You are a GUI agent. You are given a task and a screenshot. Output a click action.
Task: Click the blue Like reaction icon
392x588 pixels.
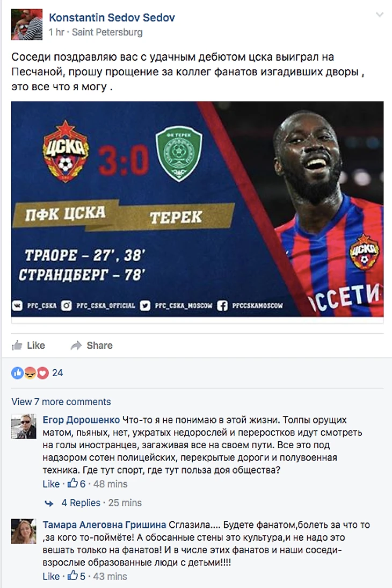coord(17,373)
